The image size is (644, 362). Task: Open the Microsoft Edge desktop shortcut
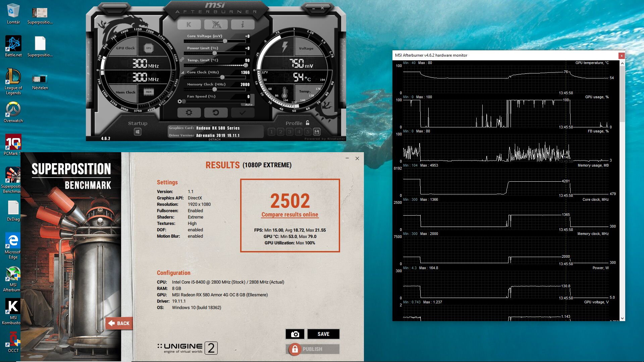click(13, 246)
